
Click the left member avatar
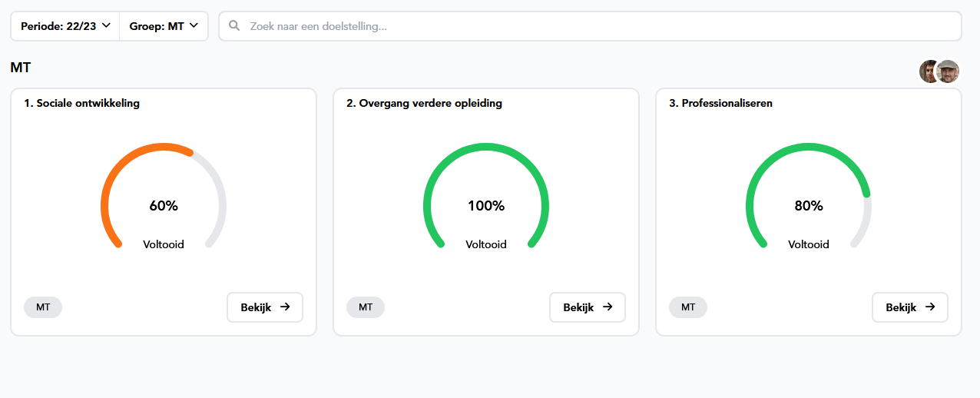pos(929,71)
